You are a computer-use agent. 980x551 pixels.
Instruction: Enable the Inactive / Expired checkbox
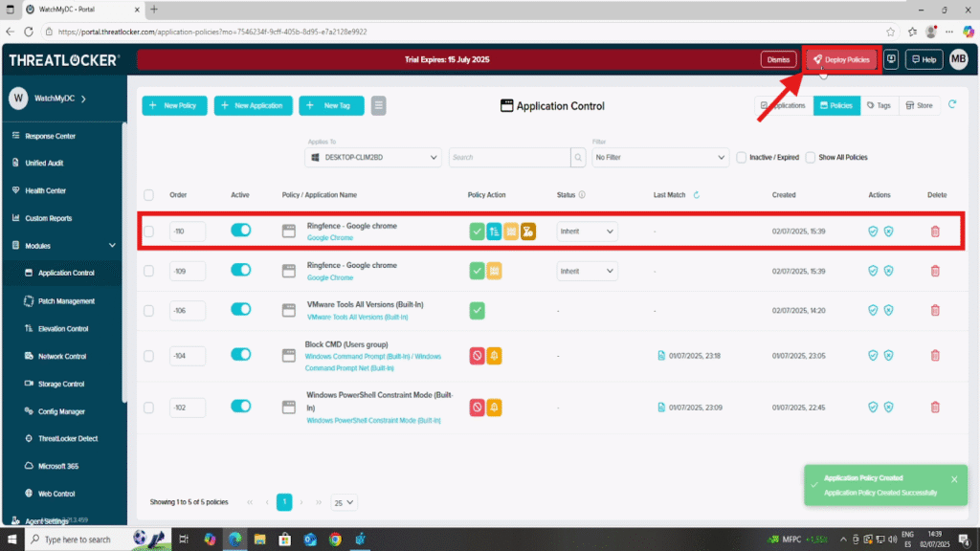coord(742,158)
